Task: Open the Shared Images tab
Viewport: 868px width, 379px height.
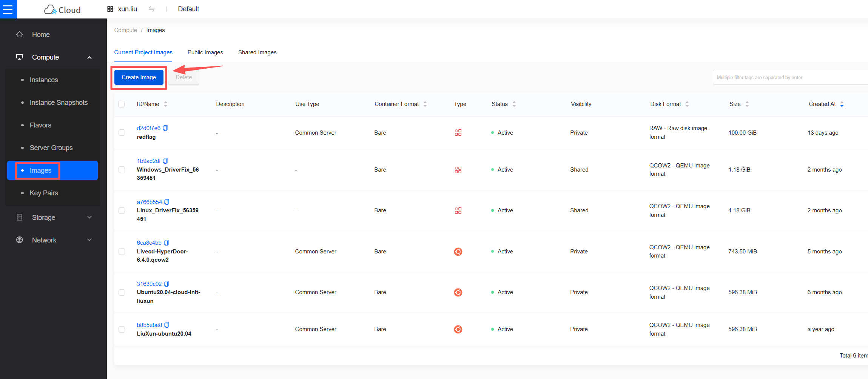Action: click(257, 52)
